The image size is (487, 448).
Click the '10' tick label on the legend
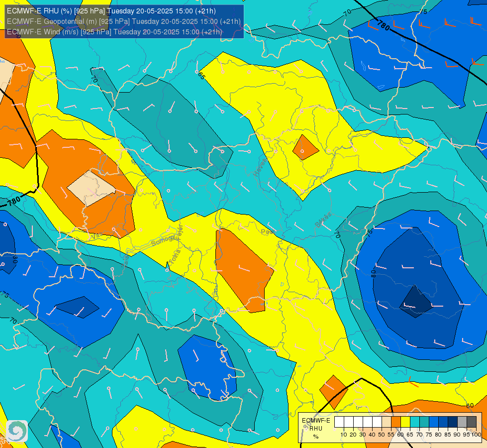point(344,435)
